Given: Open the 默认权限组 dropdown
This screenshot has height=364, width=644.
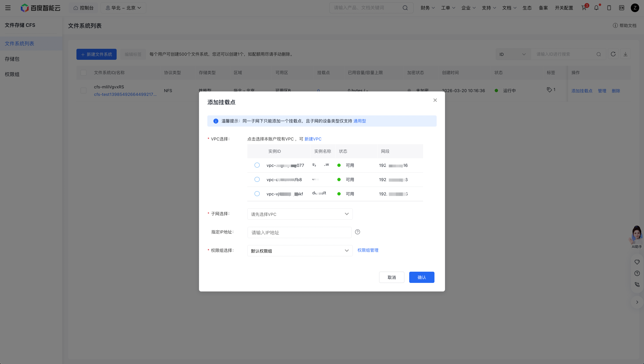Looking at the screenshot, I should point(300,251).
